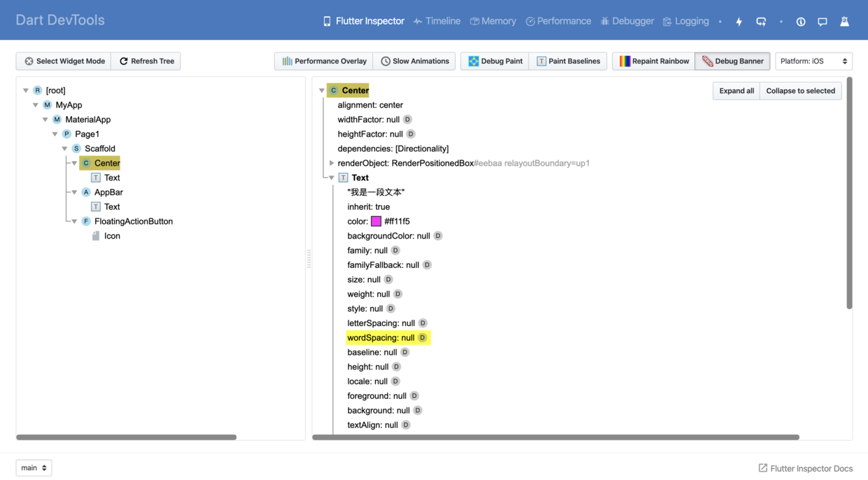Click the FloatingActionButton F badge
The image size is (868, 480).
tap(86, 221)
